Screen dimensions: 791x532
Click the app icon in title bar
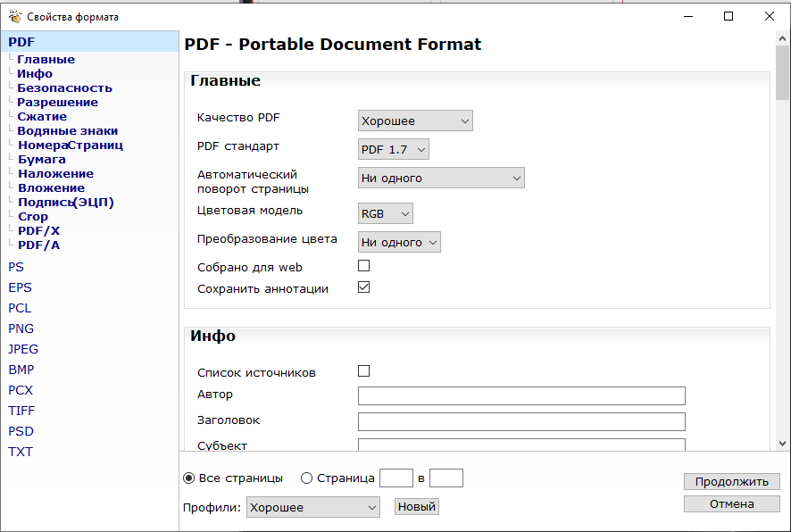pyautogui.click(x=15, y=17)
